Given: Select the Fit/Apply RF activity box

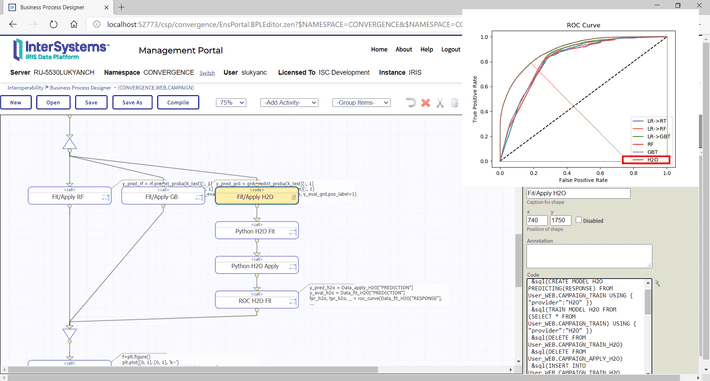Looking at the screenshot, I should 69,196.
